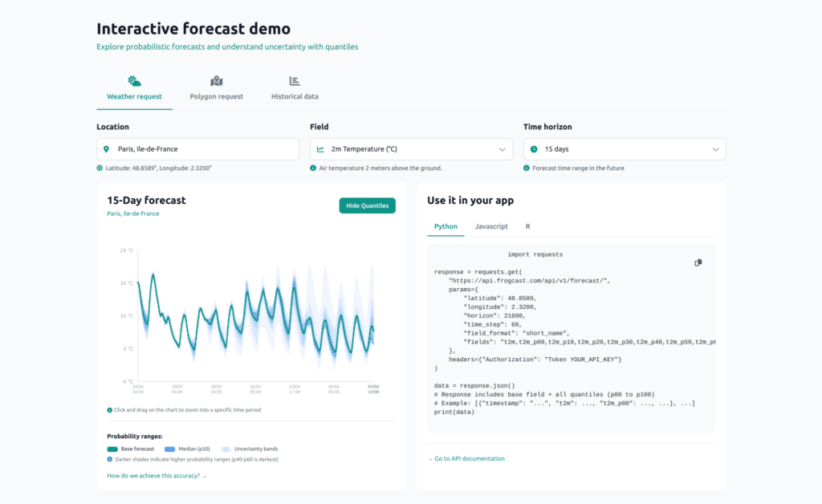The image size is (822, 504).
Task: Click the teal Base forecast color swatch
Action: click(113, 449)
